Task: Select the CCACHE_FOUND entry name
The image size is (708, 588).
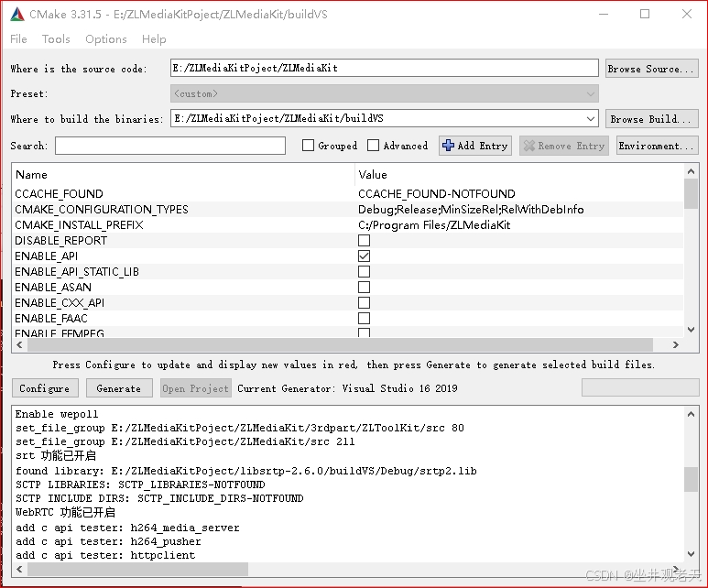Action: [x=59, y=194]
